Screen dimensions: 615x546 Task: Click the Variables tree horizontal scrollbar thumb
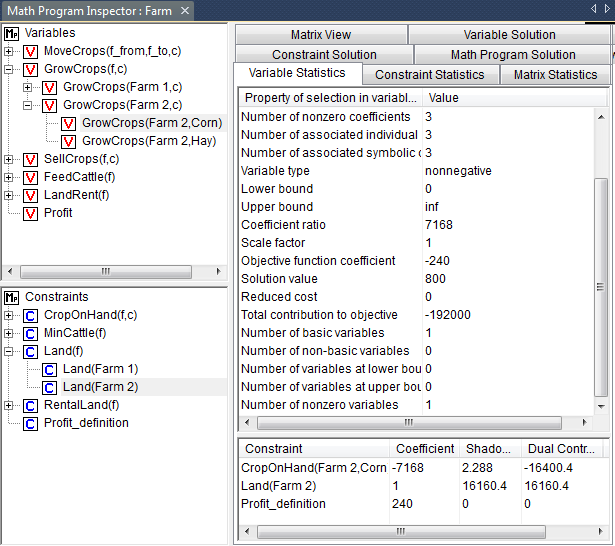coord(106,271)
